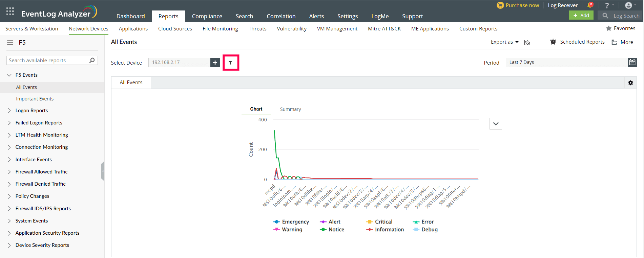644x258 pixels.
Task: Click the hamburger menu next to F5
Action: (10, 43)
